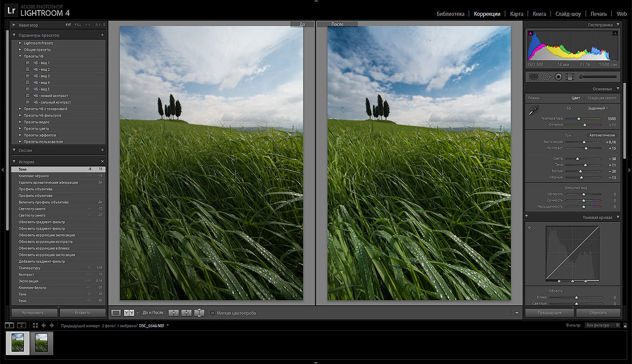Open the Книга module
This screenshot has height=364, width=632.
coord(540,14)
